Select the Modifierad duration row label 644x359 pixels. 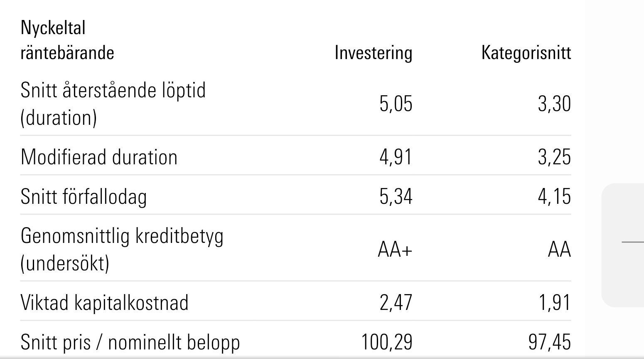pos(99,157)
